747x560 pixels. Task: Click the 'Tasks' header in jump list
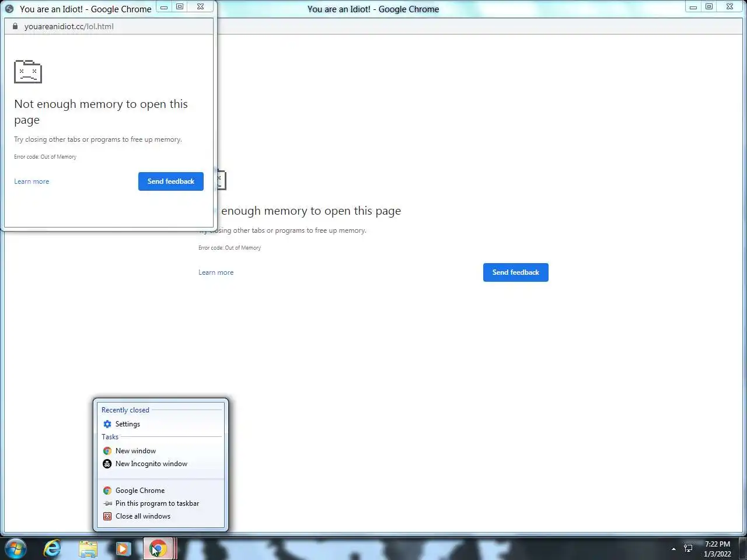(110, 437)
